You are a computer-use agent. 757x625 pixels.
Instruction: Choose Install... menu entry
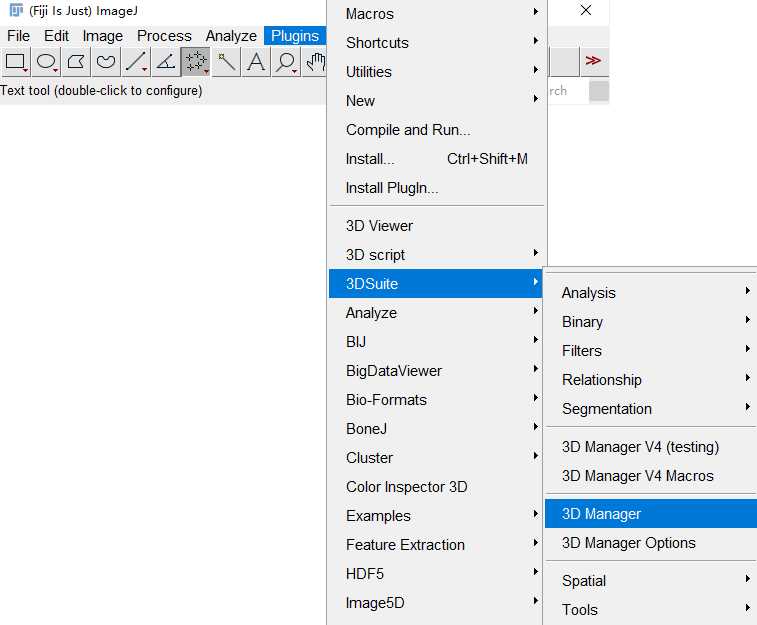(436, 158)
